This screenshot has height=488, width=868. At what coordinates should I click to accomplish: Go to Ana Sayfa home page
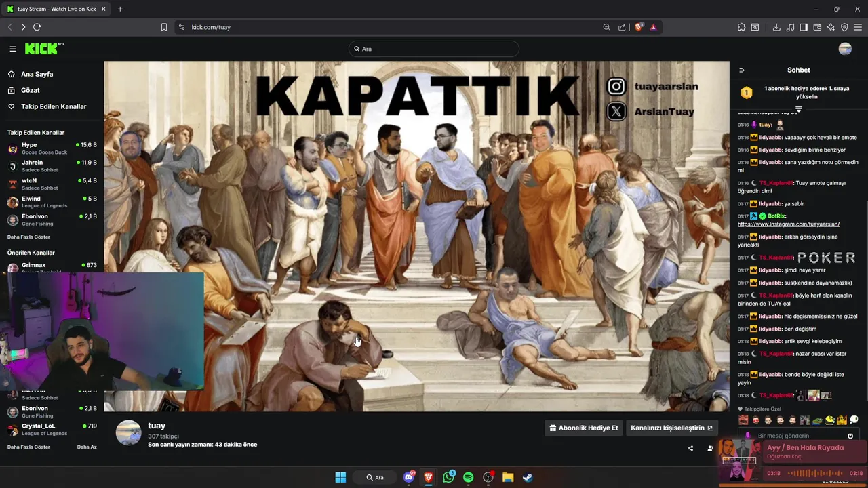31,74
